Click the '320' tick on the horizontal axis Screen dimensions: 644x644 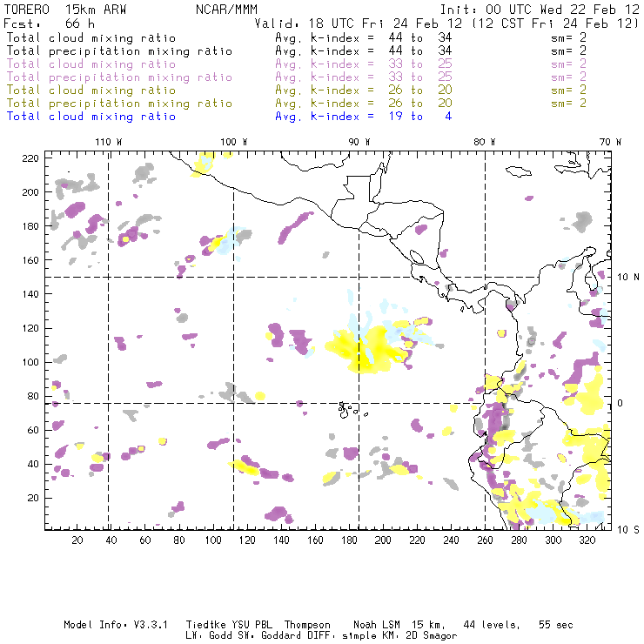click(x=587, y=540)
